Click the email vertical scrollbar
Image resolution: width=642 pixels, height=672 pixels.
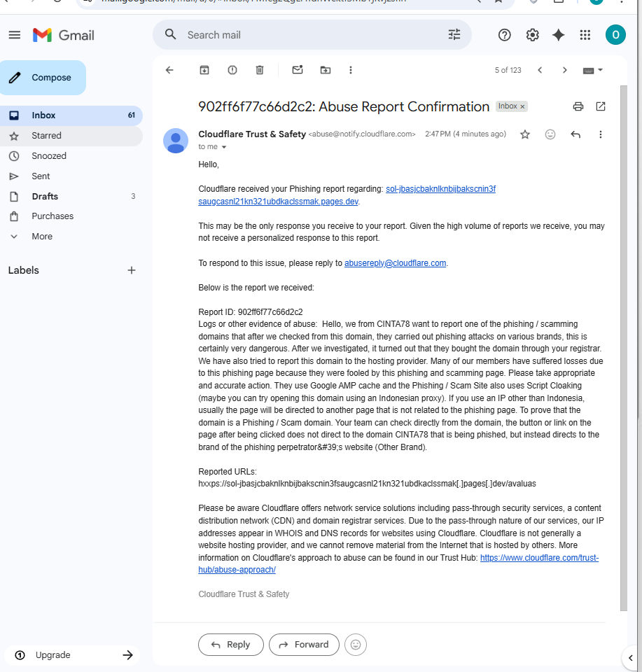(x=624, y=348)
